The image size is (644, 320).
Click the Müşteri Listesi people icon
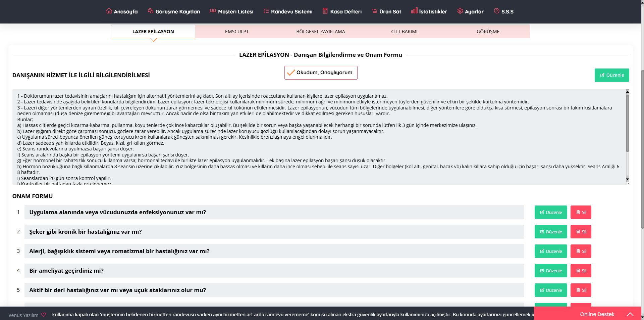click(x=213, y=11)
